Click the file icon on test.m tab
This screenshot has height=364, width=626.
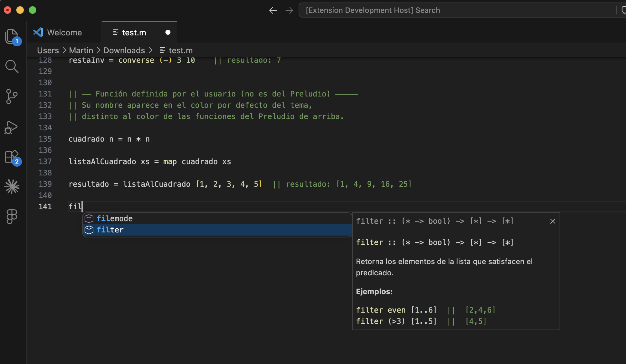(x=116, y=32)
